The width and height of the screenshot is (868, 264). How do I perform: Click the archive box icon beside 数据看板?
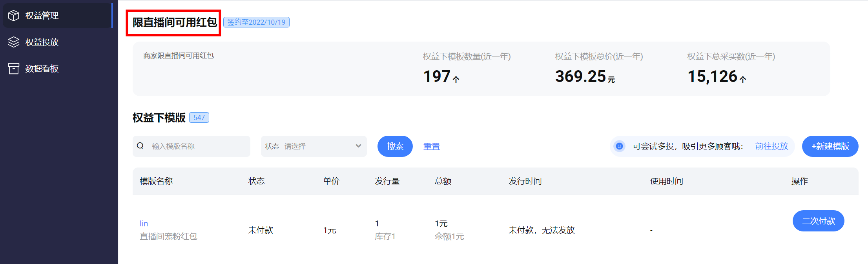point(14,69)
